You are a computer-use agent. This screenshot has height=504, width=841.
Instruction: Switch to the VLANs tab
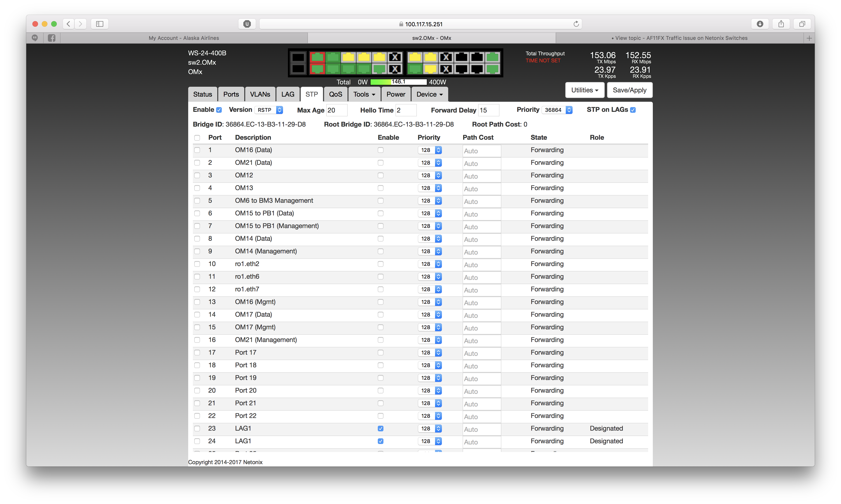click(x=260, y=94)
